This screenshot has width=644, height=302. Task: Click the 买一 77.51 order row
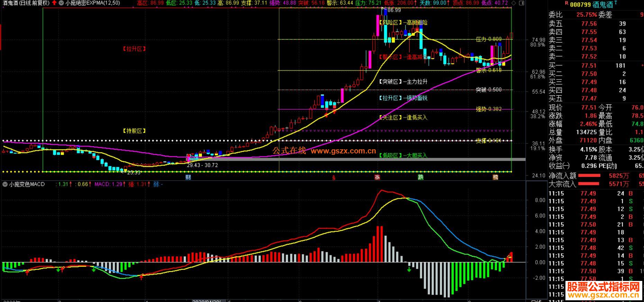[x=596, y=65]
